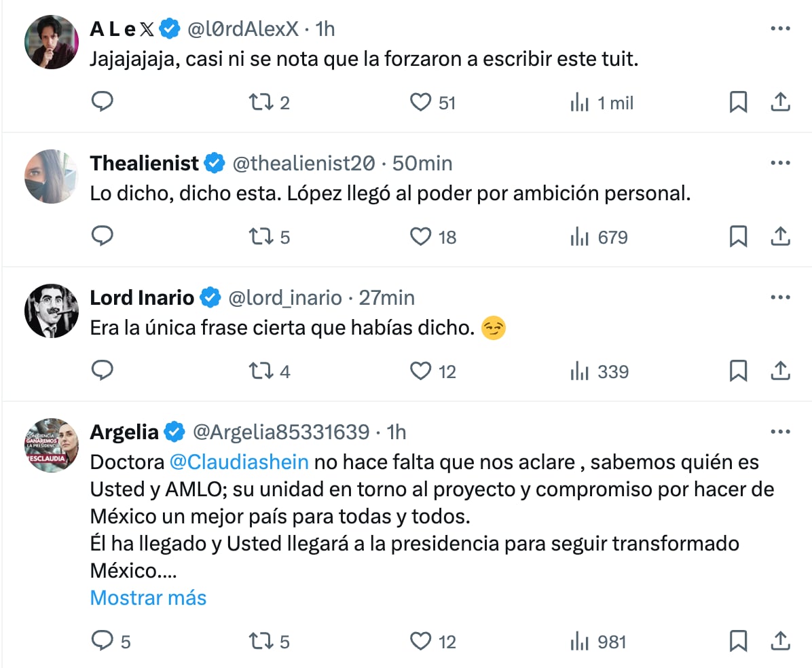Image resolution: width=812 pixels, height=668 pixels.
Task: Reply to the A L e X tweet
Action: [102, 102]
